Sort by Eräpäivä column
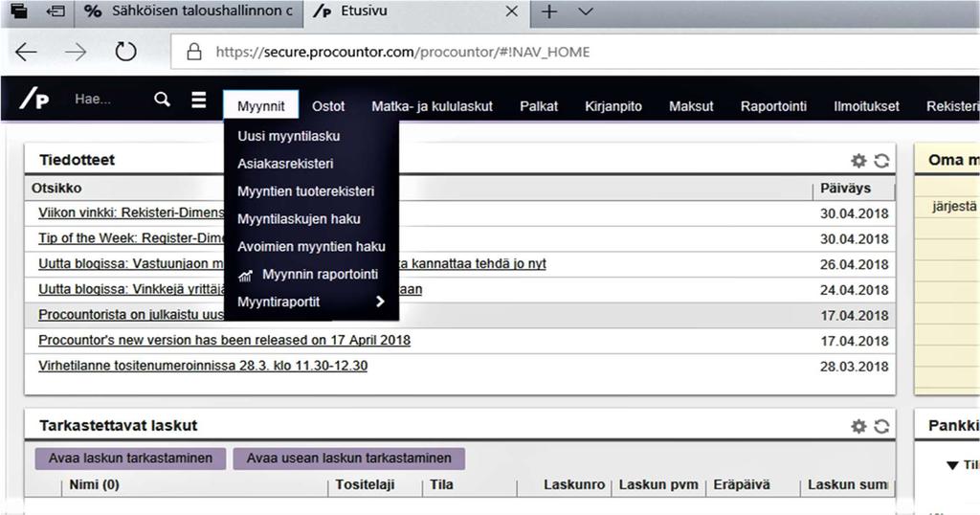980x515 pixels. (742, 484)
